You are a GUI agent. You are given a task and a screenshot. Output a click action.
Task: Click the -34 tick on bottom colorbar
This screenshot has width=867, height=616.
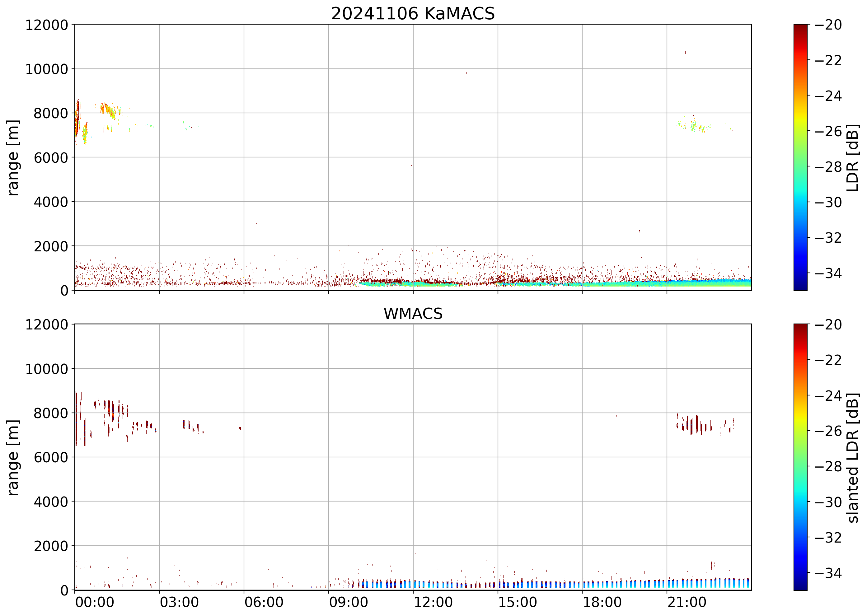pyautogui.click(x=827, y=573)
